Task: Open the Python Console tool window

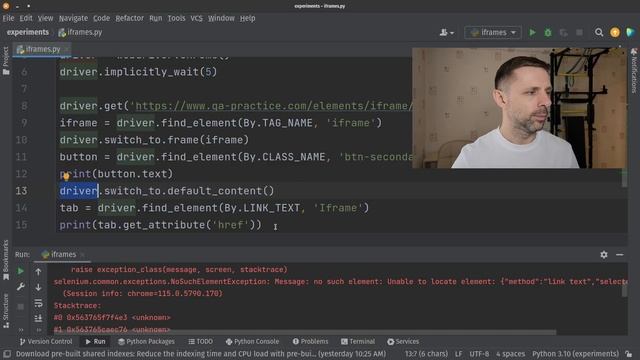Action: tap(252, 342)
